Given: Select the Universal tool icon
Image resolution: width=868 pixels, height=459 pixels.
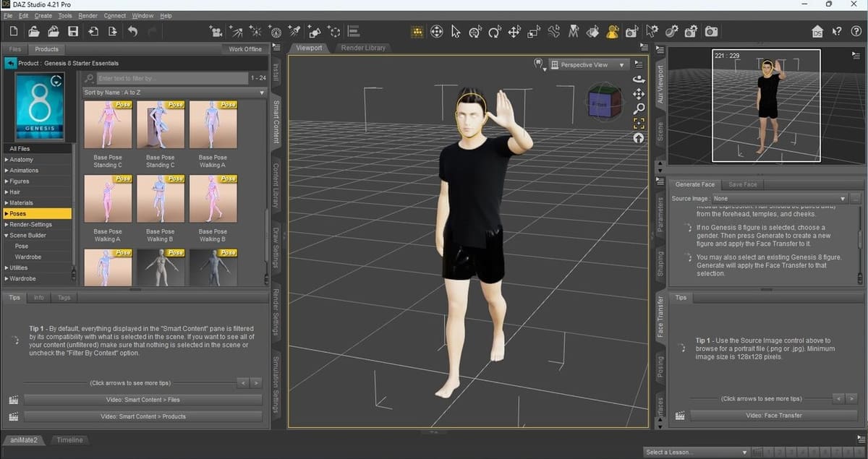Looking at the screenshot, I should tap(437, 31).
